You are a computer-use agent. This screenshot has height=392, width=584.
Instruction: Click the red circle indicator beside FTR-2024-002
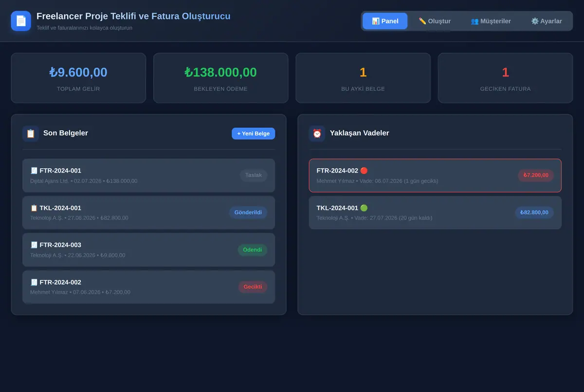point(364,171)
